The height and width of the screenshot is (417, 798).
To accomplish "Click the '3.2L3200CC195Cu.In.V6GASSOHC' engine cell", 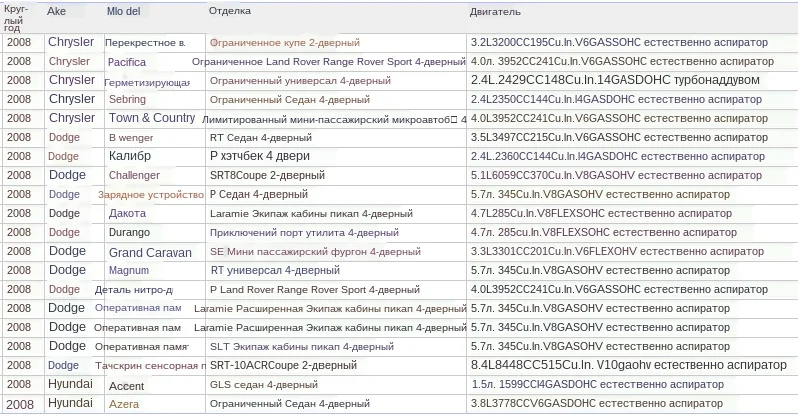I will 619,42.
